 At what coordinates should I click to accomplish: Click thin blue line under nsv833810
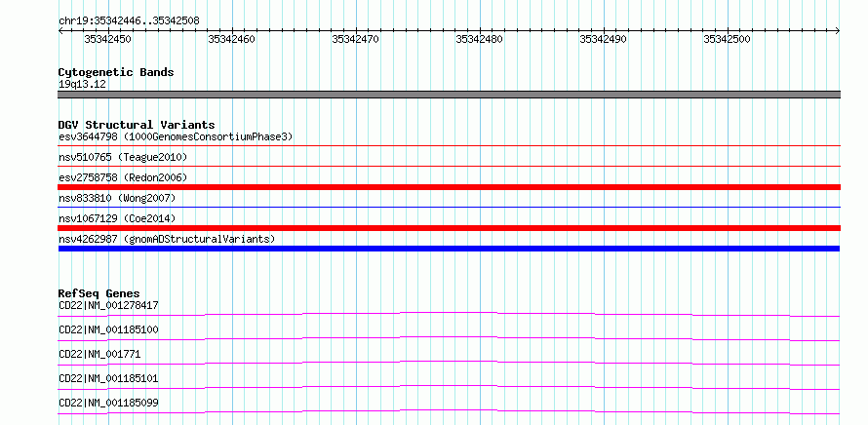tap(449, 207)
